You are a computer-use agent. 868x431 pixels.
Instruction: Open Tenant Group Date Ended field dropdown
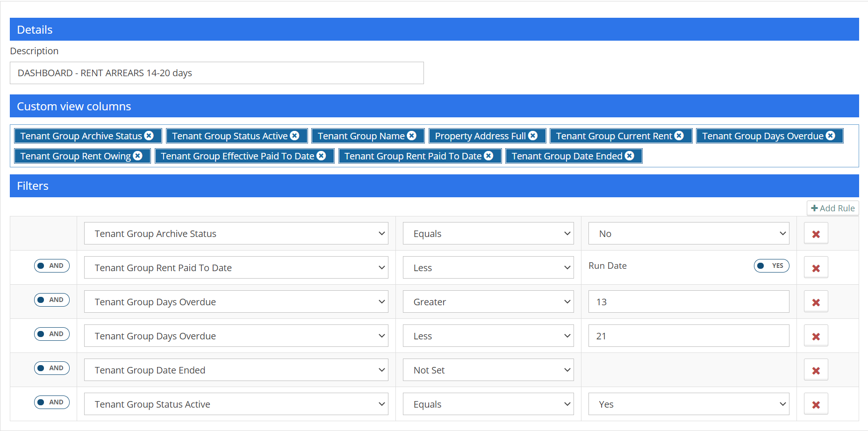click(236, 370)
